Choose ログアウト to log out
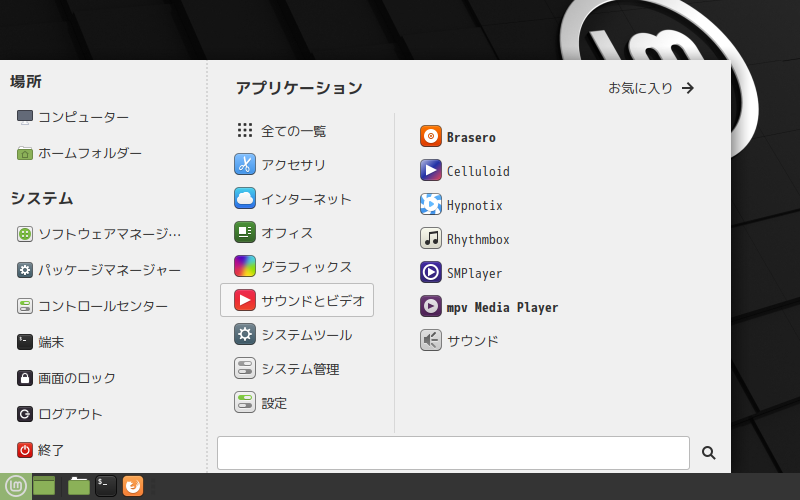800x500 pixels. pos(59,414)
